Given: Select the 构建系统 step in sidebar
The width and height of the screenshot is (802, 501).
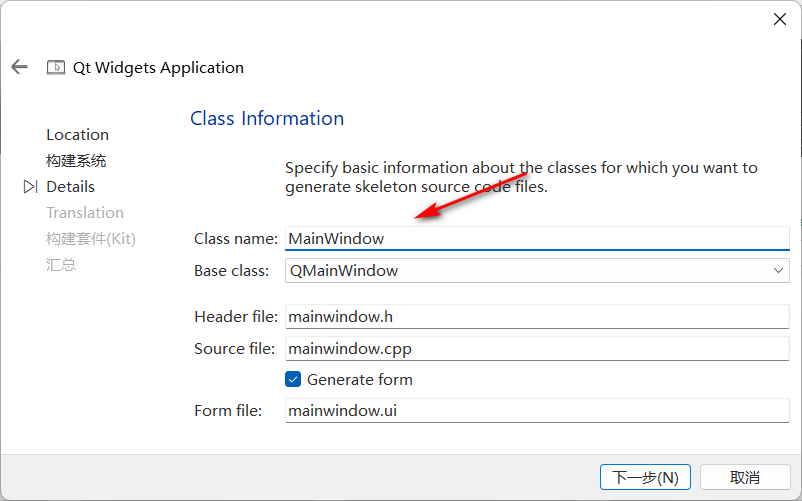Looking at the screenshot, I should (76, 161).
